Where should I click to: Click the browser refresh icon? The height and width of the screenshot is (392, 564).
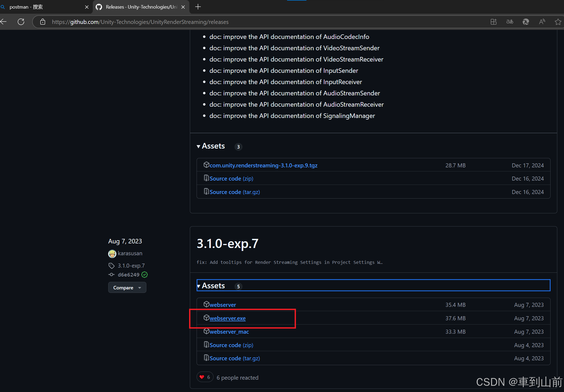coord(21,22)
